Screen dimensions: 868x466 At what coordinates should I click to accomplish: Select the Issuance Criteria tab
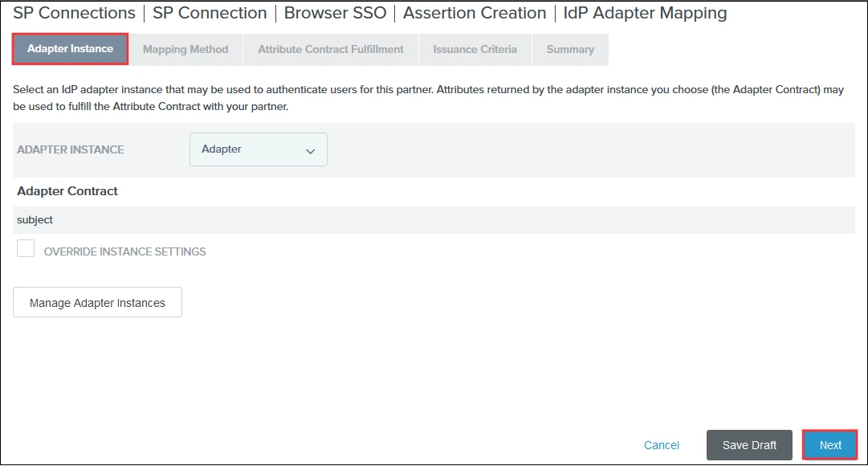point(475,50)
